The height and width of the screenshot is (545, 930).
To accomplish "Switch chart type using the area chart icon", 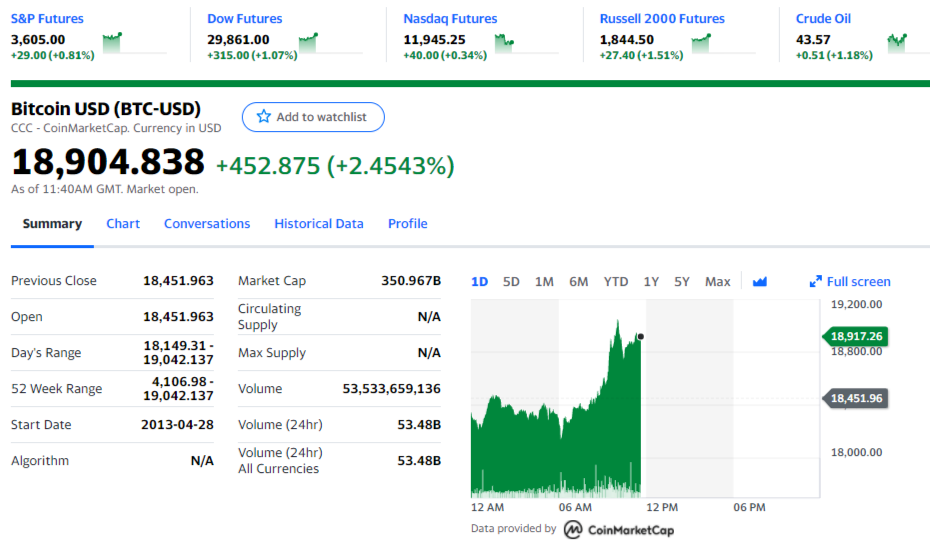I will tap(760, 282).
